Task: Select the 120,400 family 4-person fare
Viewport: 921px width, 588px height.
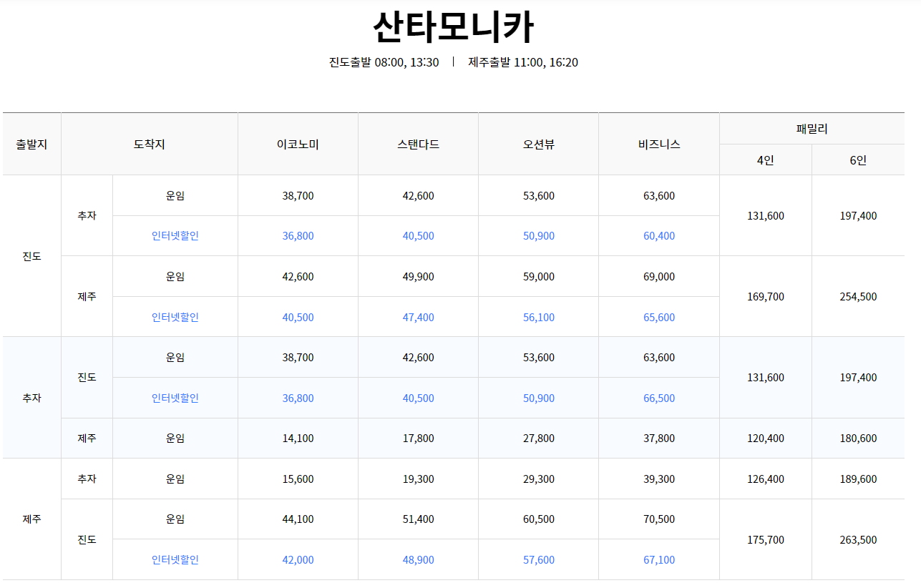Action: [766, 438]
